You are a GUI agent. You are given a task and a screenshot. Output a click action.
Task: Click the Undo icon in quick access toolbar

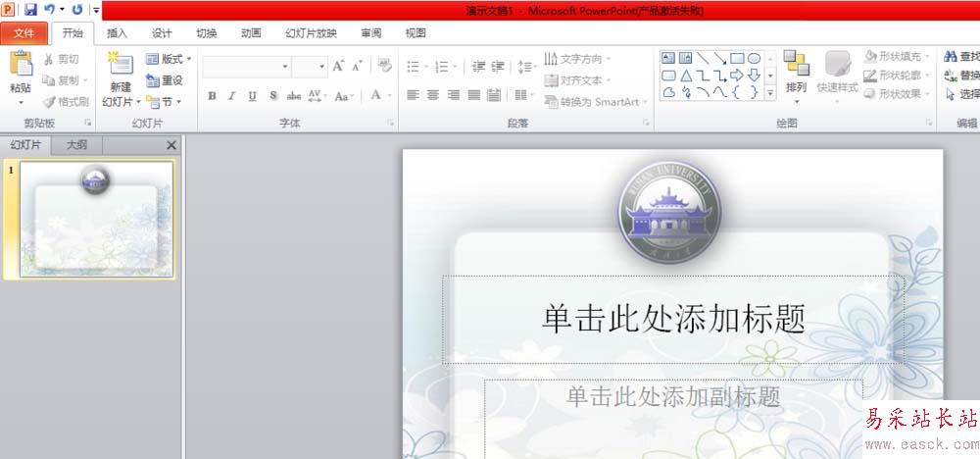click(x=49, y=10)
